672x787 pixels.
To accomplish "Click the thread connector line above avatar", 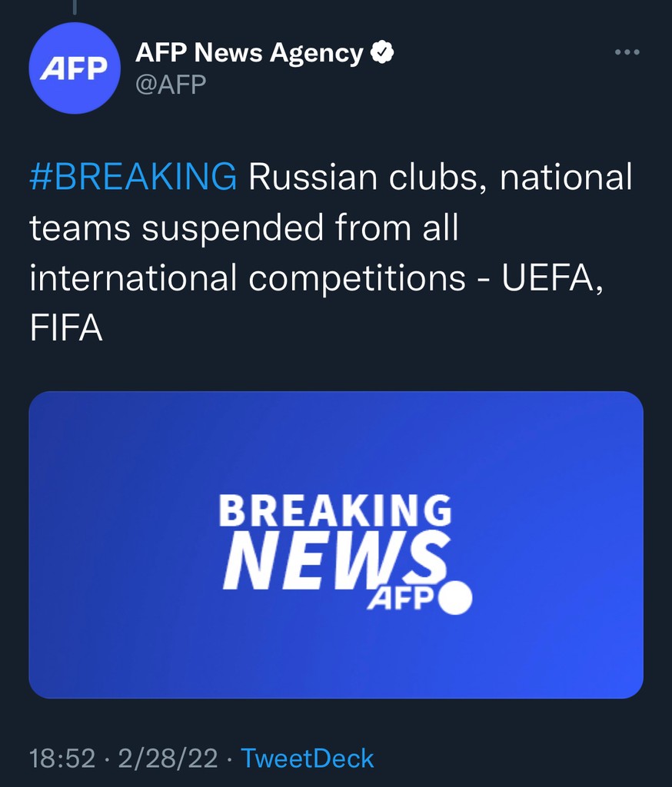I will pos(75,7).
